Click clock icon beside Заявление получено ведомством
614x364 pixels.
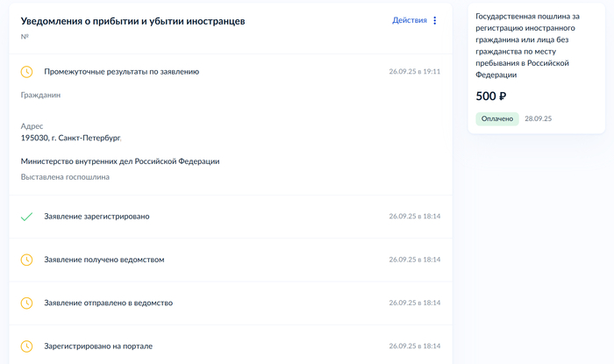(26, 260)
